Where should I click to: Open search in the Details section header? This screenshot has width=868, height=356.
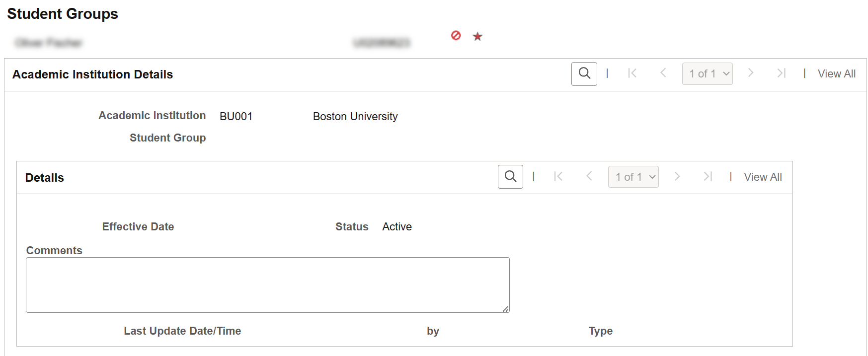click(x=510, y=177)
